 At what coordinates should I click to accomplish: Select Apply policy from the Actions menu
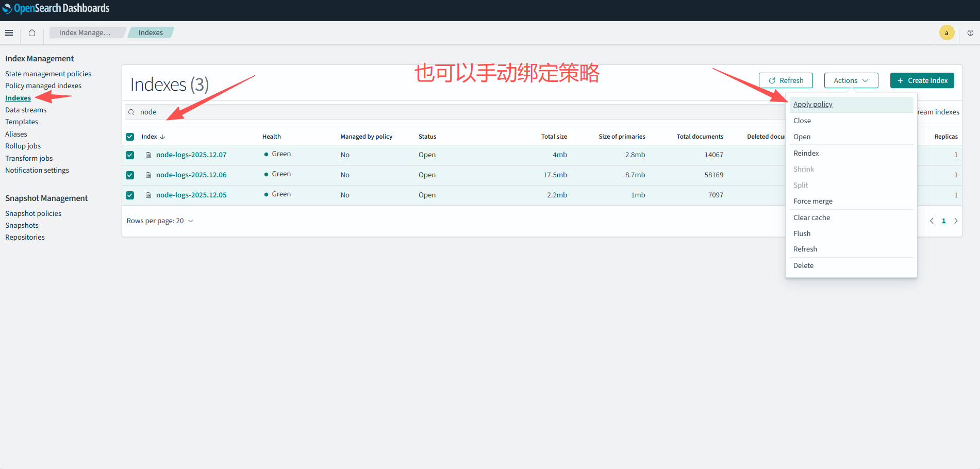[812, 104]
